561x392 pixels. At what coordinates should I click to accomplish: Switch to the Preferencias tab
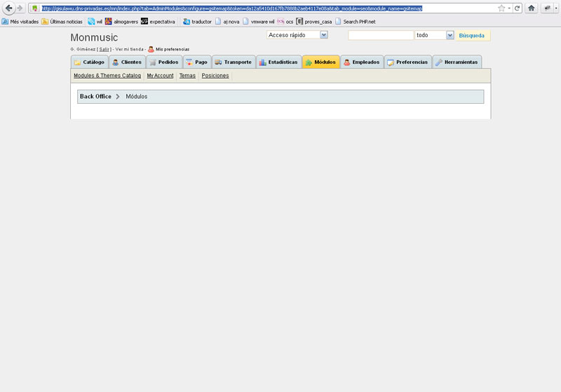[x=408, y=62]
